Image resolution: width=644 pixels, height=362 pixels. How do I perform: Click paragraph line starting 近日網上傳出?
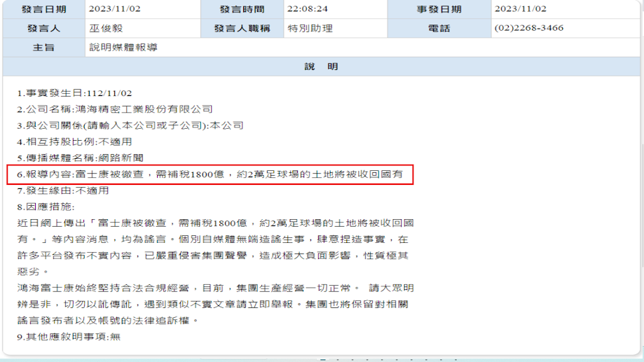point(216,223)
